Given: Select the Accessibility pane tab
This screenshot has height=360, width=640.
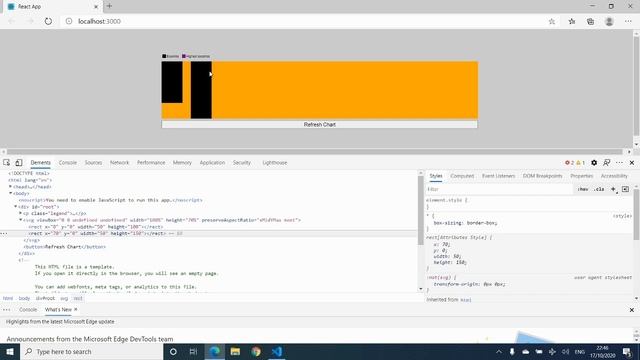Looking at the screenshot, I should pyautogui.click(x=614, y=176).
